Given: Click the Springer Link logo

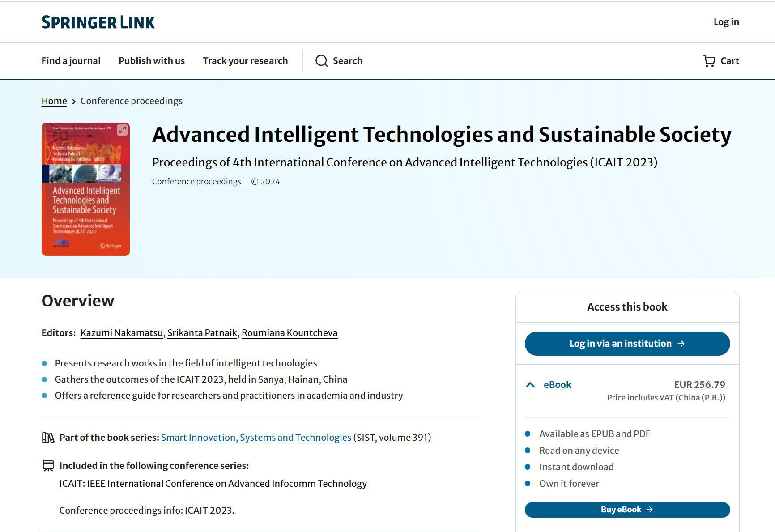Looking at the screenshot, I should pyautogui.click(x=98, y=22).
